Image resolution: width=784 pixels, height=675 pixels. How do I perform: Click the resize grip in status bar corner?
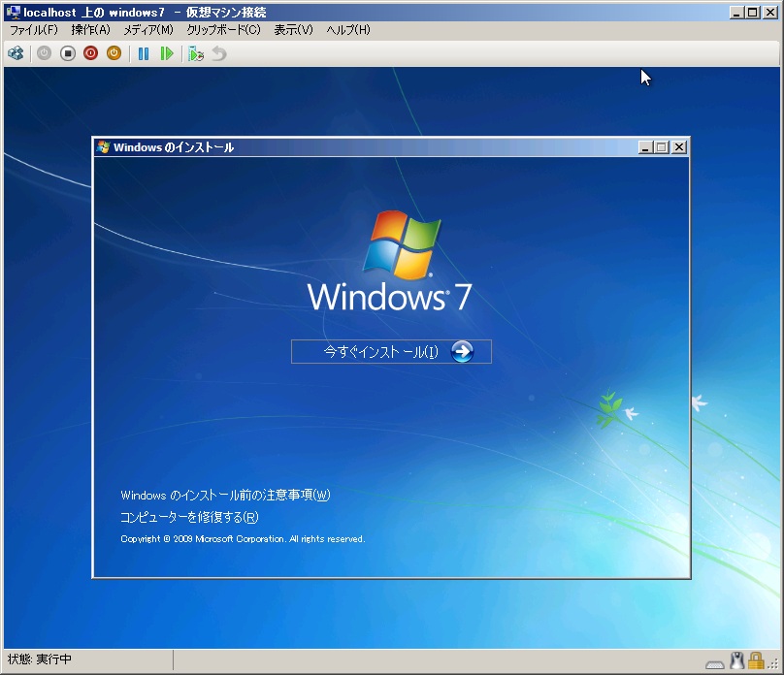[773, 664]
